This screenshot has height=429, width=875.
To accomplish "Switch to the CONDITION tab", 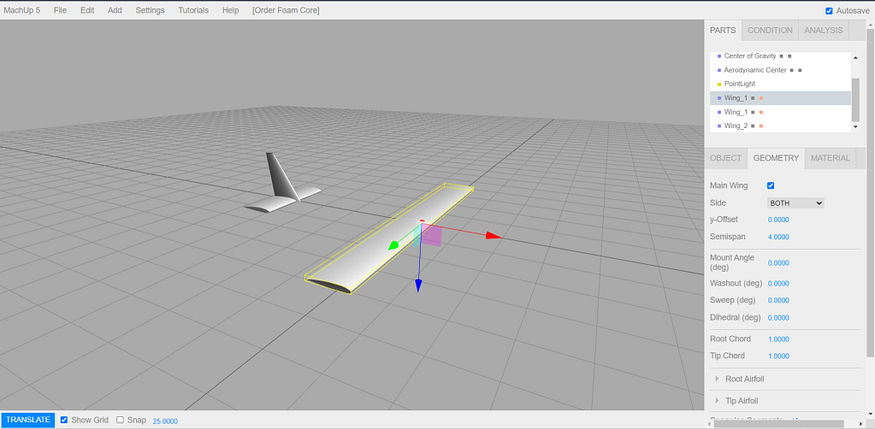I will coord(770,30).
